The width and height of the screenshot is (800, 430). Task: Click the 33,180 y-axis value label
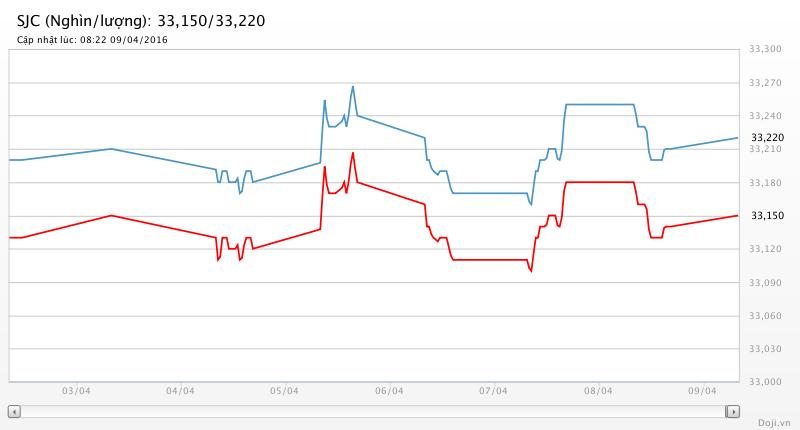tap(767, 182)
